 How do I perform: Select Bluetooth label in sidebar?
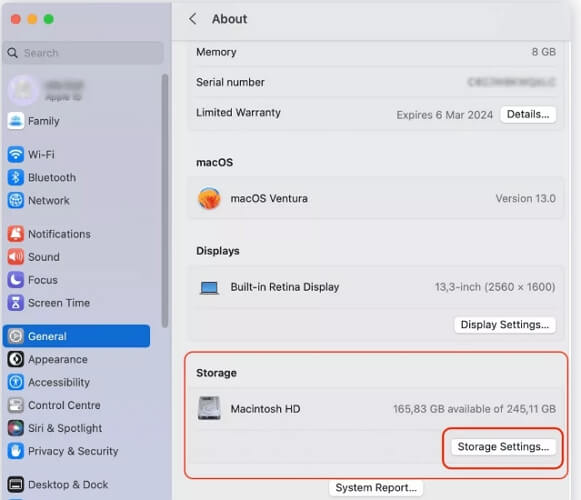52,178
